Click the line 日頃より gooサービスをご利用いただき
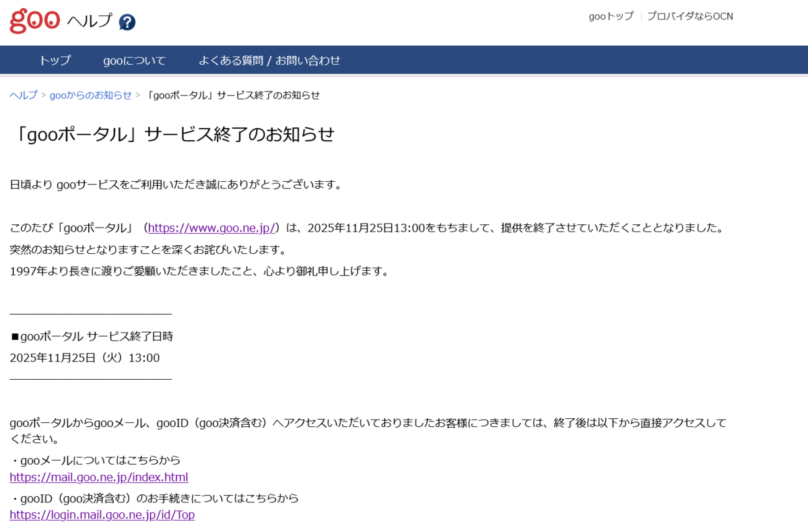808x532 pixels. [x=176, y=184]
